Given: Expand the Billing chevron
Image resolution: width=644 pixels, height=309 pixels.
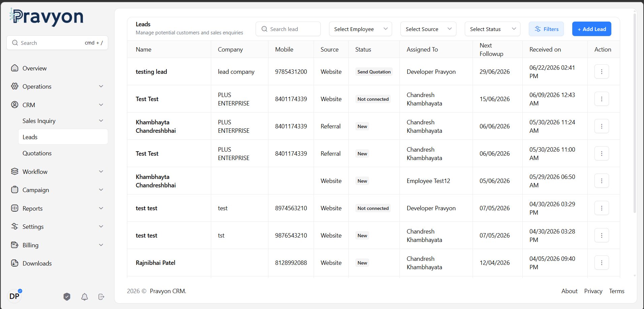Looking at the screenshot, I should (x=101, y=245).
